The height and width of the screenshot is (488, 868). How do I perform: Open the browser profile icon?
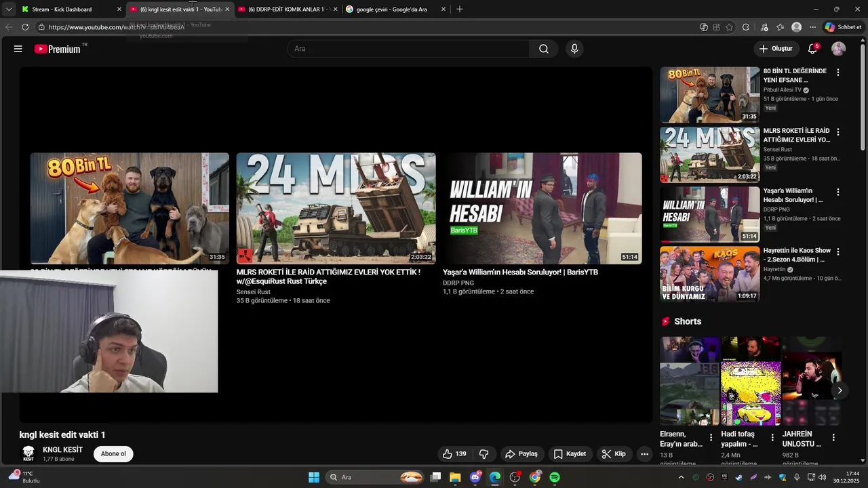pos(797,27)
